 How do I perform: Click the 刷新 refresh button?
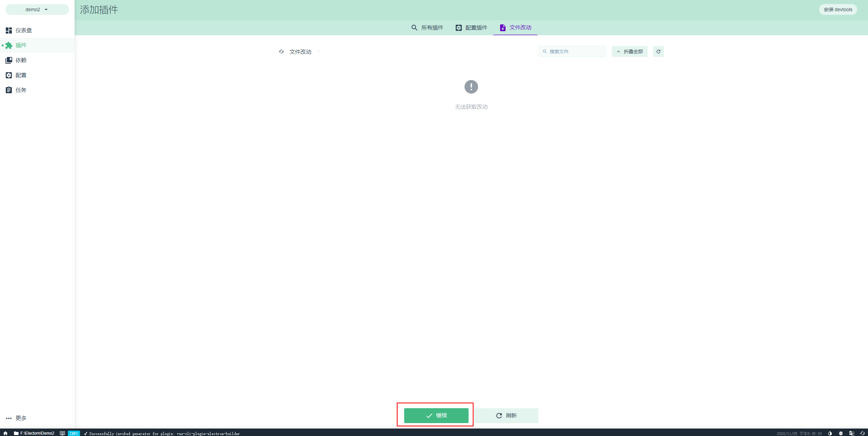click(506, 415)
